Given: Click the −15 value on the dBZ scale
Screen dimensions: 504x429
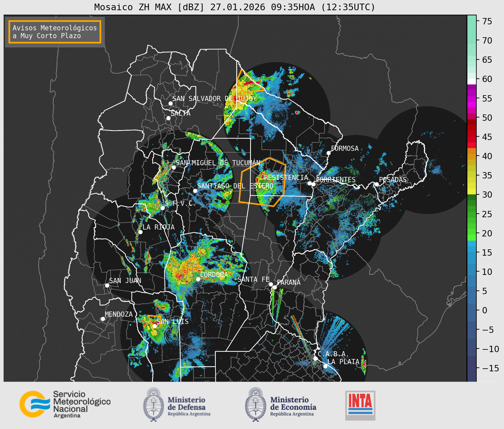Looking at the screenshot, I should pyautogui.click(x=490, y=368).
